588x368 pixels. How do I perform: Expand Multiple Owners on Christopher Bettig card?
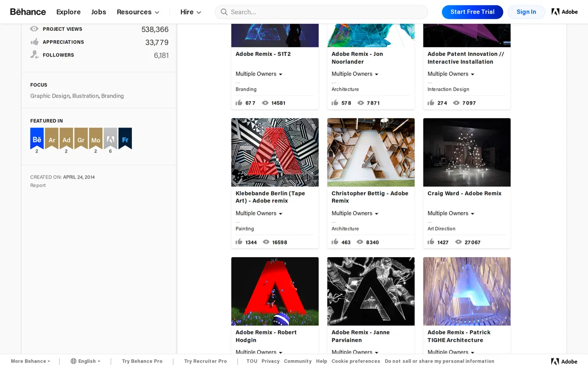click(355, 213)
